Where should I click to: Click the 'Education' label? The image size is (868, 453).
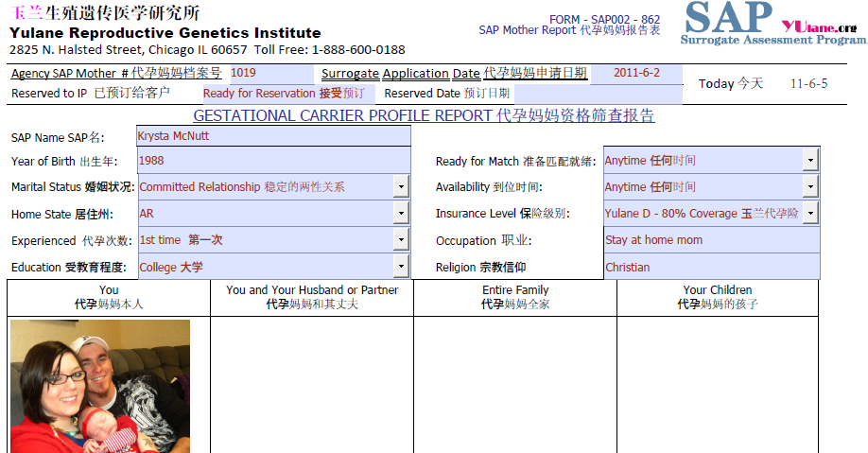(69, 267)
